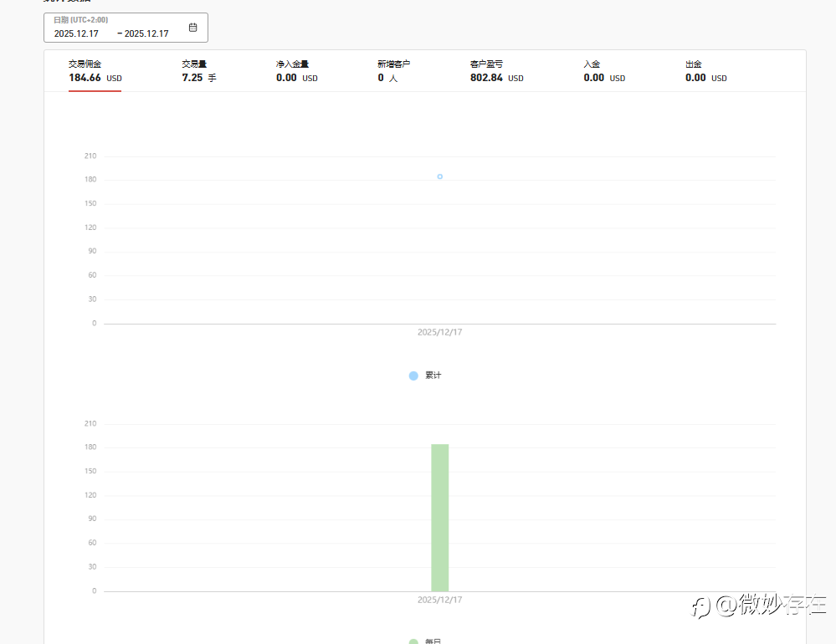Viewport: 836px width, 644px height.
Task: Click the 2025/12/17 label under cumulative chart
Action: click(440, 332)
